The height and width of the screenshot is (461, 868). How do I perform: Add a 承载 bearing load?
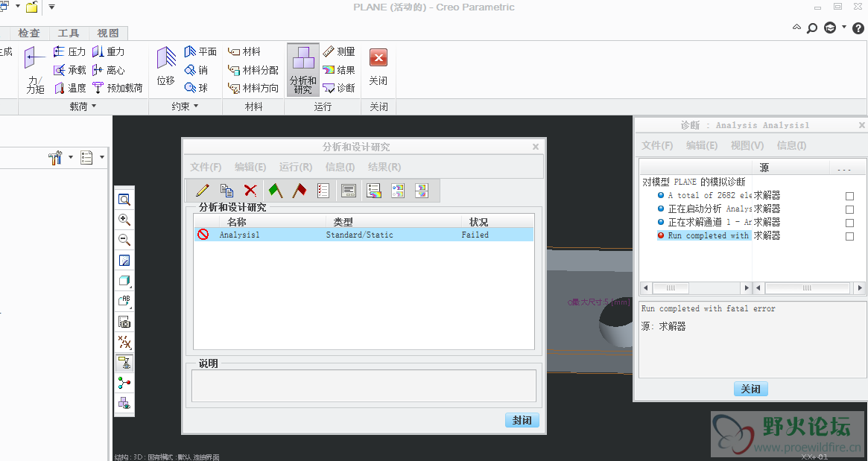(x=70, y=70)
